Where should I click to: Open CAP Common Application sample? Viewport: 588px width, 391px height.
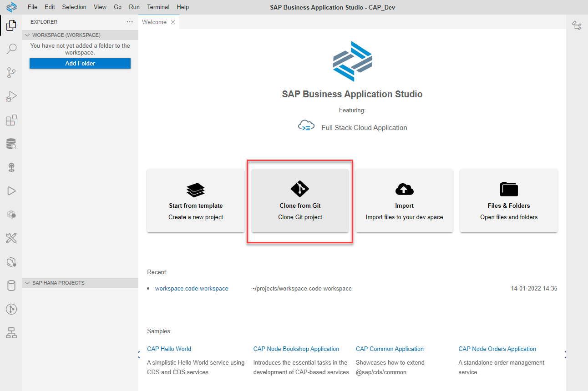click(390, 349)
